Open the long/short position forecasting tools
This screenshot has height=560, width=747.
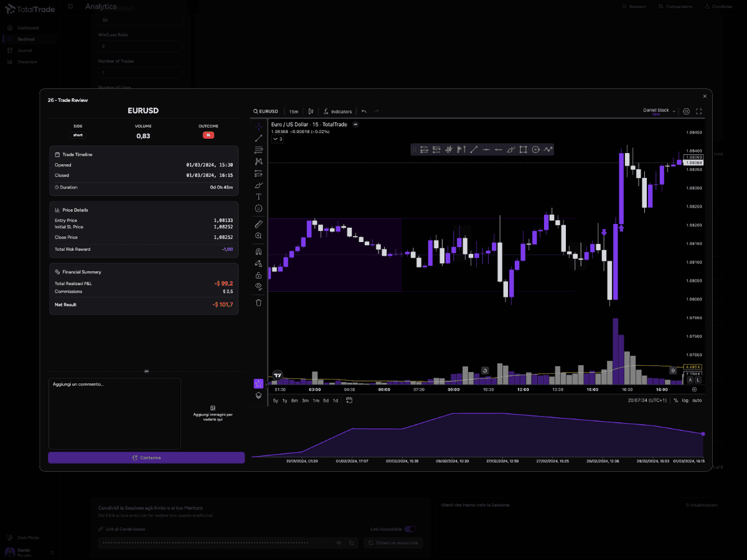[259, 173]
